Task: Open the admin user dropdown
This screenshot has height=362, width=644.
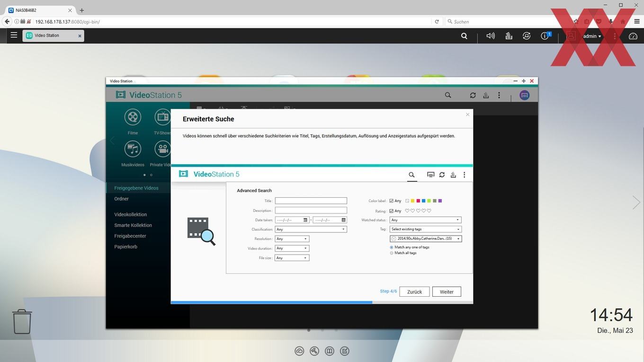Action: [592, 36]
